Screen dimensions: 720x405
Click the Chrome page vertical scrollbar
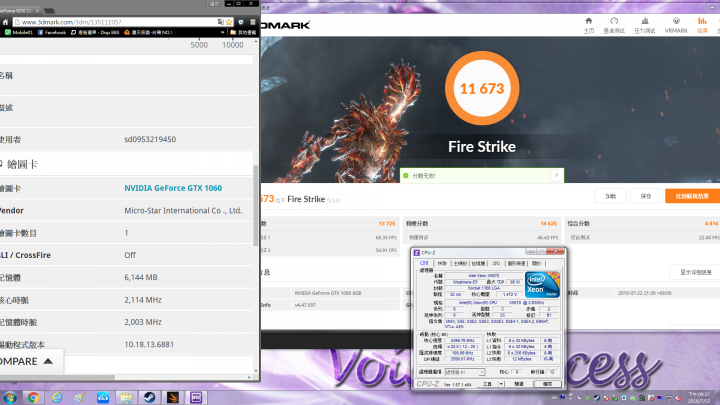coord(256,205)
